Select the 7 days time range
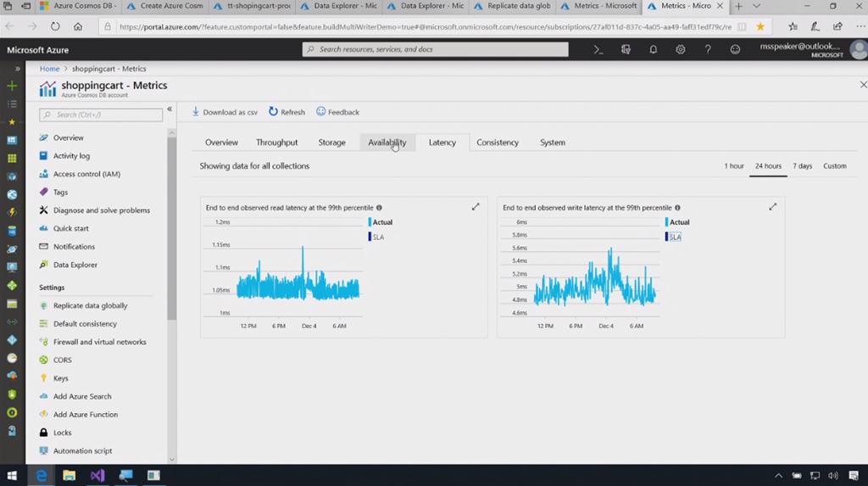The image size is (868, 486). click(x=802, y=166)
